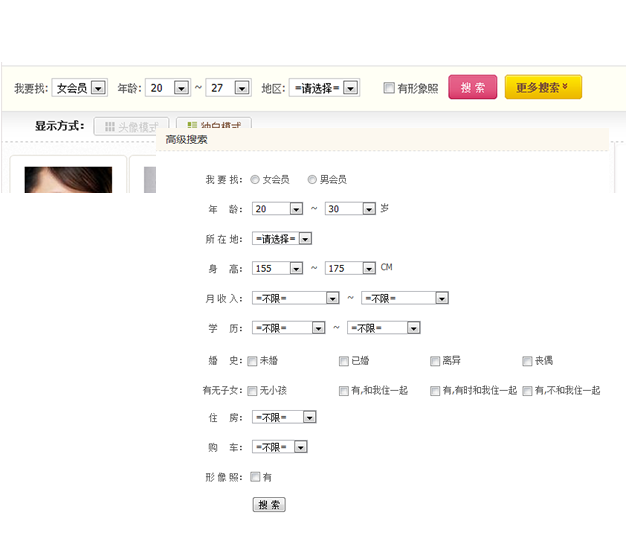
Task: Click the 搜索 button at form bottom
Action: click(x=269, y=505)
